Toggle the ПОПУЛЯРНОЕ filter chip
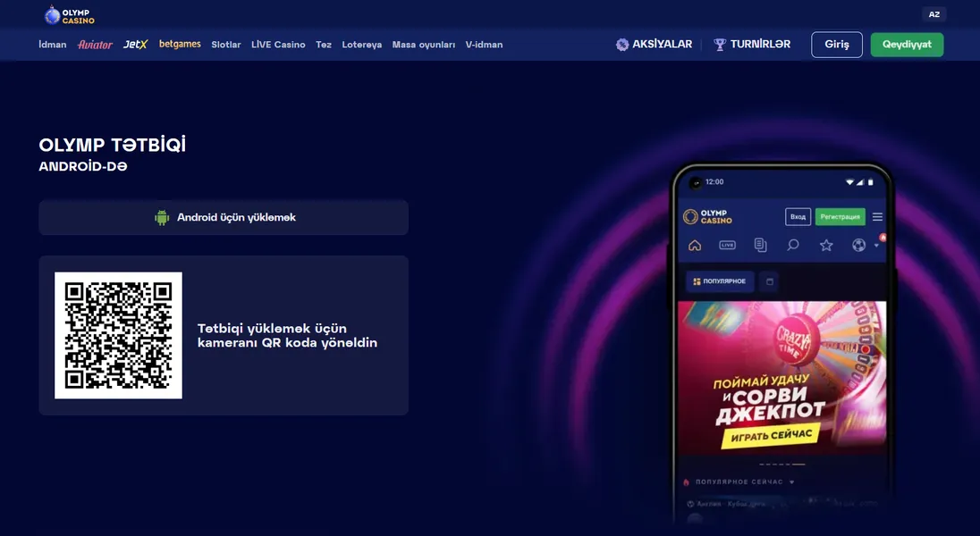Viewport: 980px width, 536px height. [x=720, y=281]
